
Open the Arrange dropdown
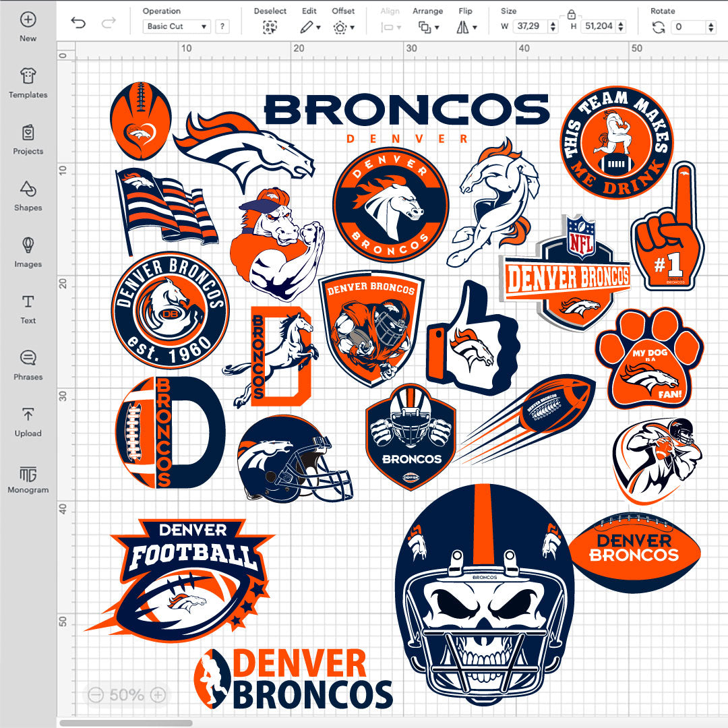[428, 27]
